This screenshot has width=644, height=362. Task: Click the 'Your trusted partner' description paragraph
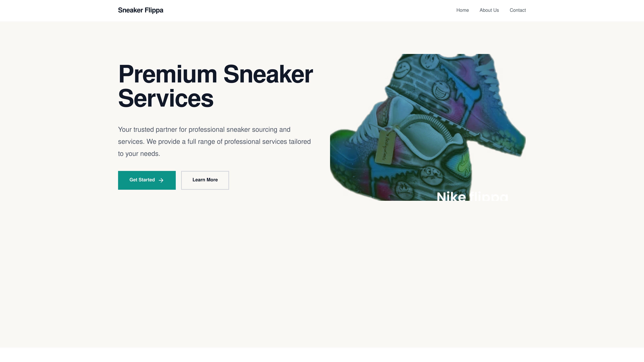pyautogui.click(x=214, y=141)
